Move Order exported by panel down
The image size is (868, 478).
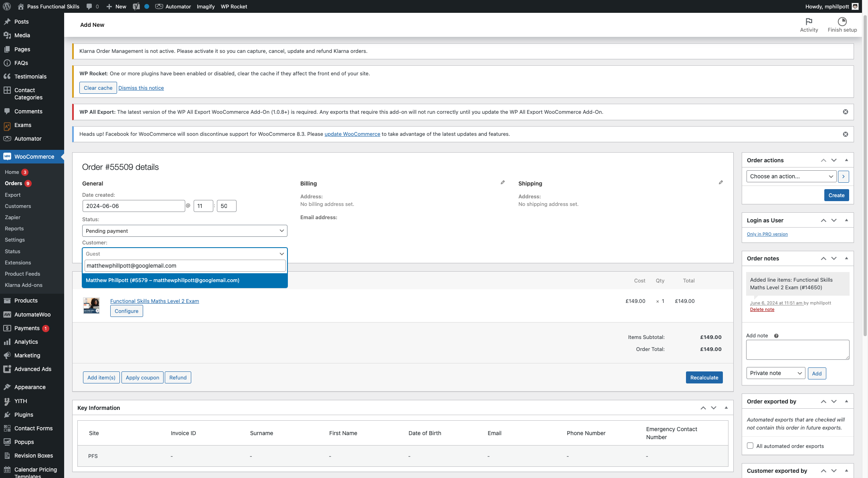coord(834,401)
